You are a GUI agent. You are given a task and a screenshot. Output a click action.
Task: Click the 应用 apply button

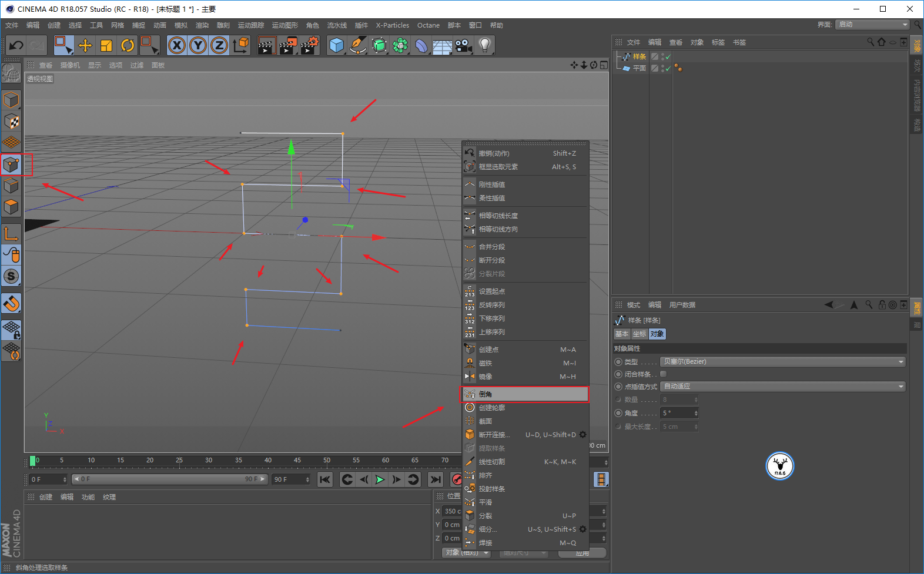tap(582, 552)
